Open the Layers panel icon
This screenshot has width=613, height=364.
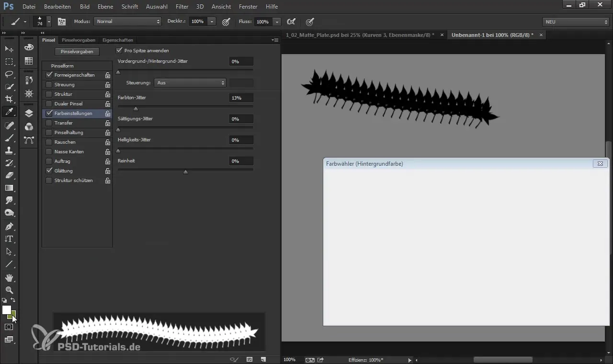[x=29, y=113]
